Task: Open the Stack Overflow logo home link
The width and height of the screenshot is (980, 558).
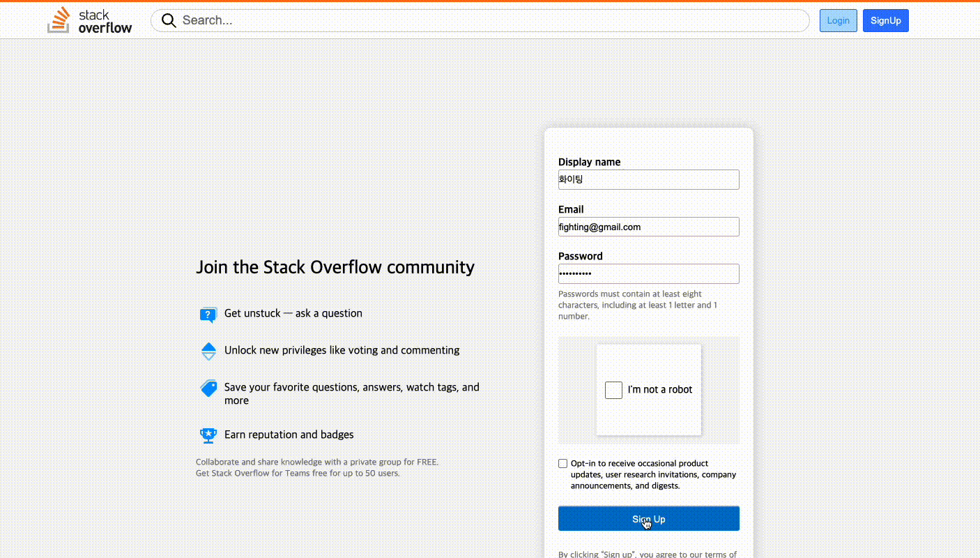Action: [90, 21]
